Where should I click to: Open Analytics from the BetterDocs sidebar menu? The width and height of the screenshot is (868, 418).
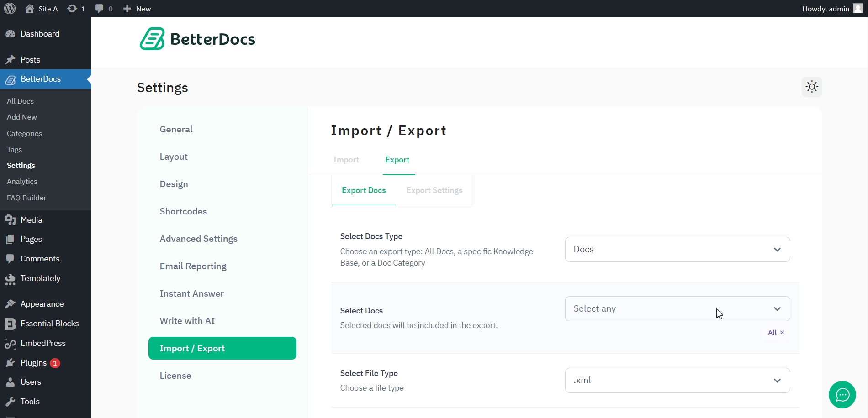(21, 181)
